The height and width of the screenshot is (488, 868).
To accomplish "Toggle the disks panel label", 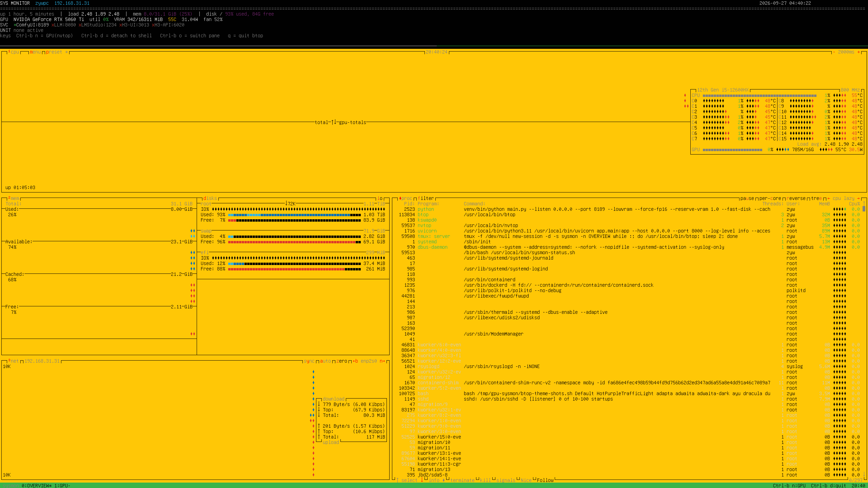I will (x=210, y=198).
